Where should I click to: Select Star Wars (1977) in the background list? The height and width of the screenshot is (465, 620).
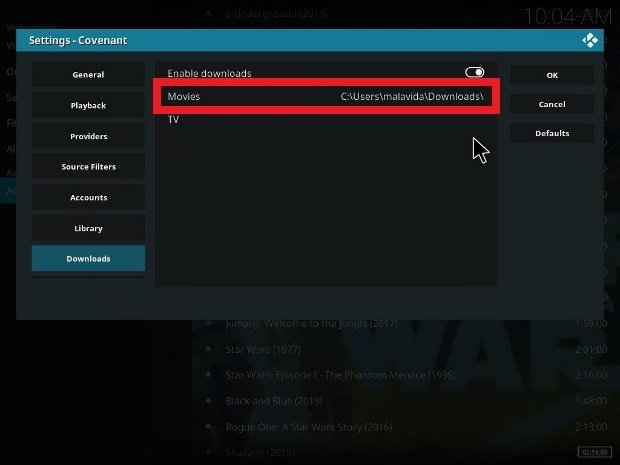point(263,350)
